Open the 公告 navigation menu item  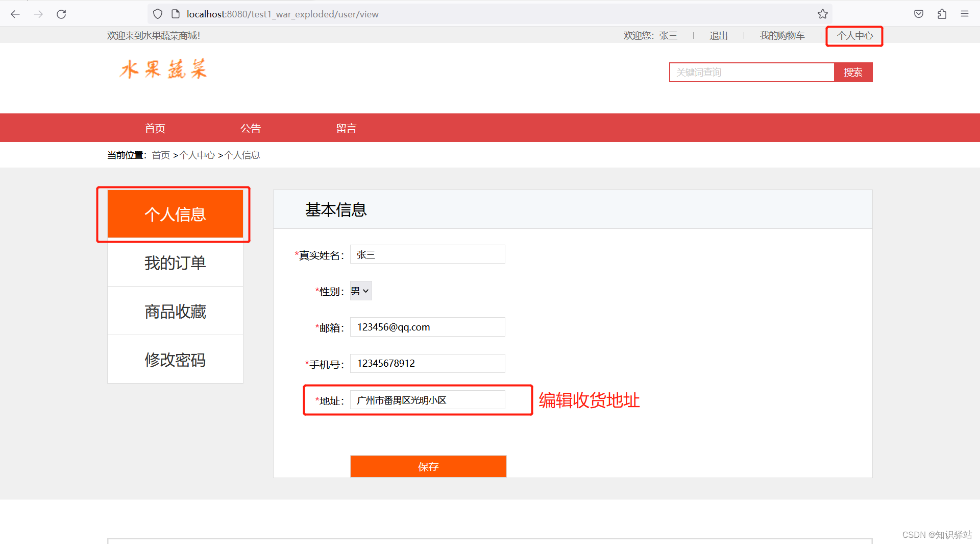click(251, 128)
